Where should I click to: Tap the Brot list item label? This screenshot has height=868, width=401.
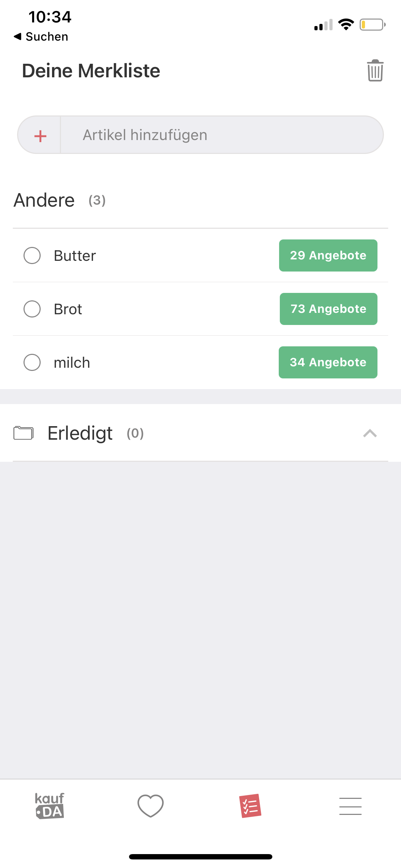coord(68,309)
